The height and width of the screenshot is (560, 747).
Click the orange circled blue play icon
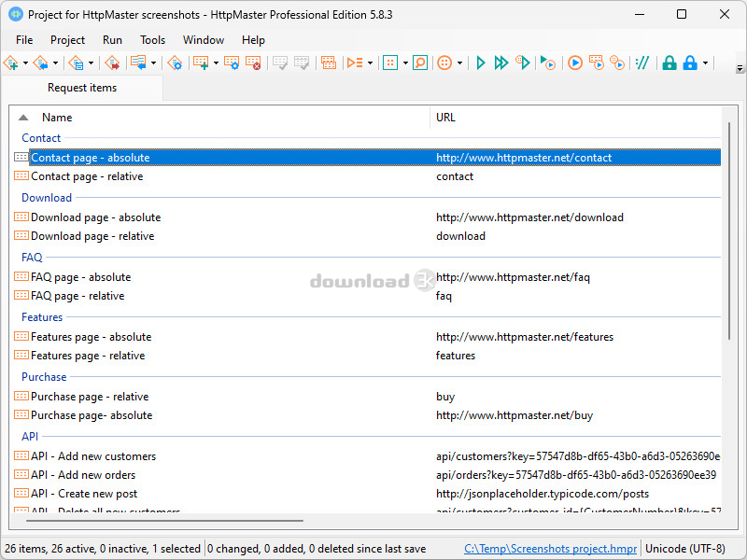(575, 63)
